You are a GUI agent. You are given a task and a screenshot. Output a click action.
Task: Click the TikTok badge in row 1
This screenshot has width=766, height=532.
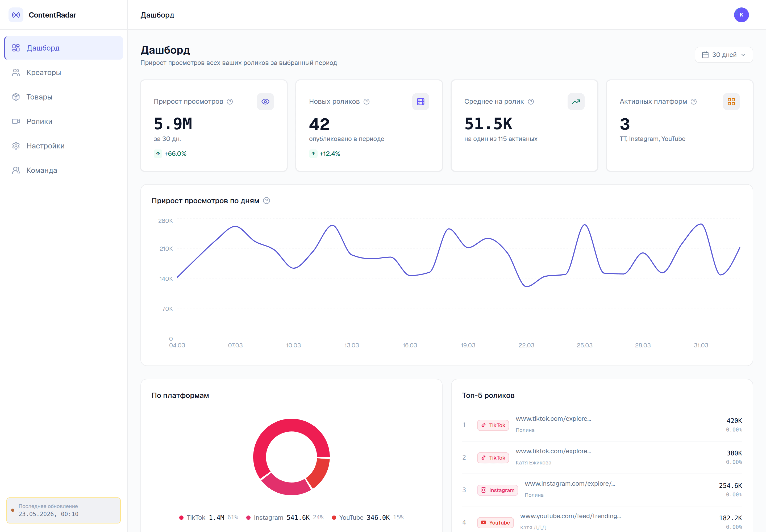click(493, 425)
